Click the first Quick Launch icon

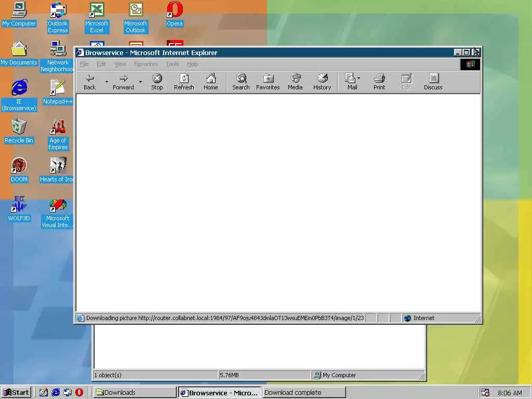point(44,393)
